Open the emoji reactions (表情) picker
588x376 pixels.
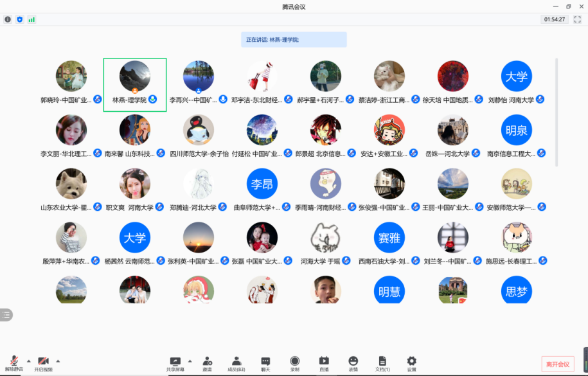pyautogui.click(x=353, y=364)
